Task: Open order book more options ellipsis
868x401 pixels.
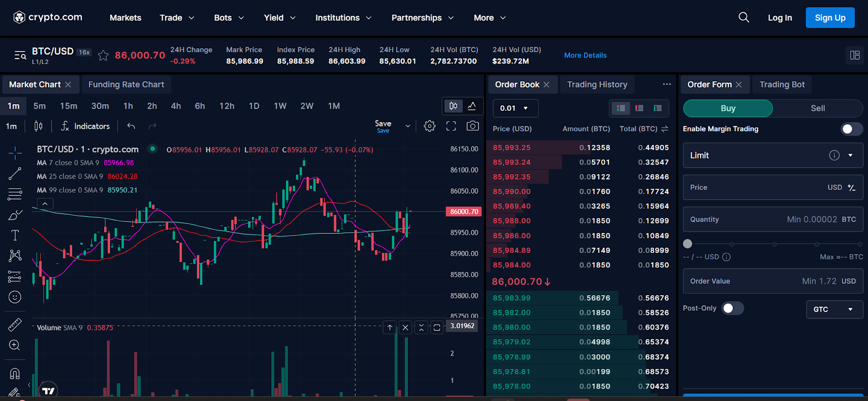Action: tap(667, 84)
